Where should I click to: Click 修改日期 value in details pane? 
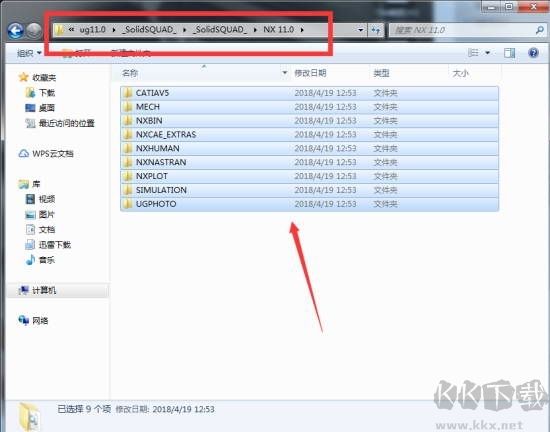[x=184, y=409]
